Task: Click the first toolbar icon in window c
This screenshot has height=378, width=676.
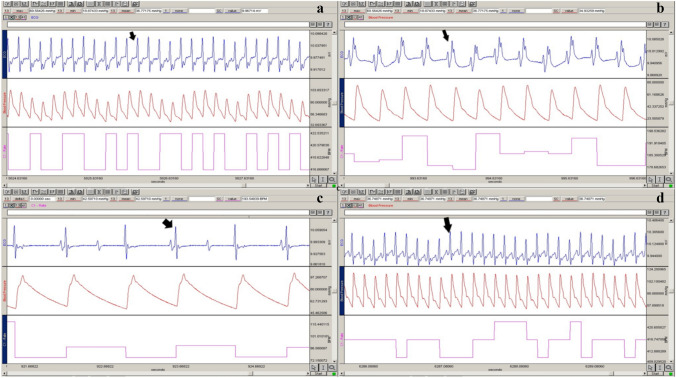Action: (x=6, y=191)
